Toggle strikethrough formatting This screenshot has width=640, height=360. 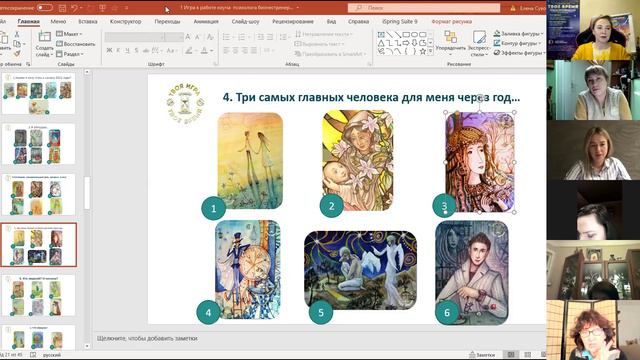(145, 51)
